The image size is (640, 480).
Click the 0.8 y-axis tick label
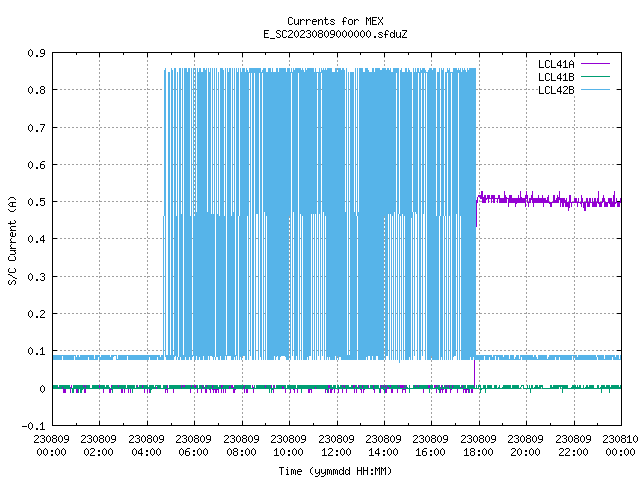37,90
